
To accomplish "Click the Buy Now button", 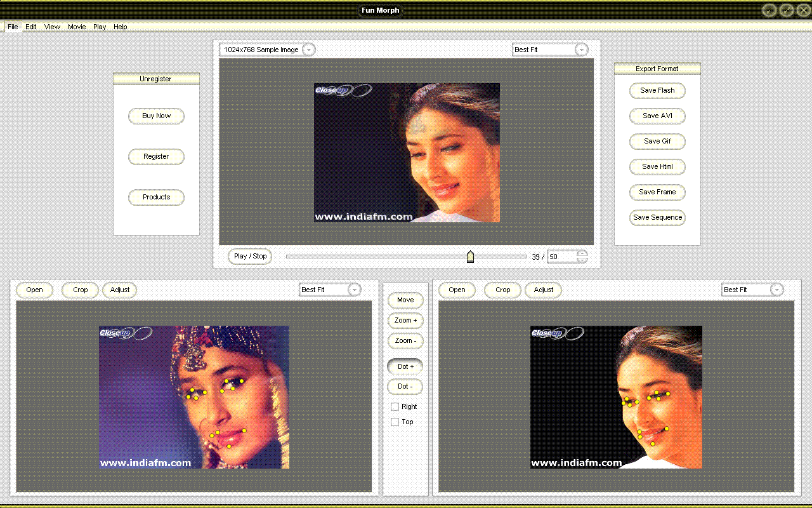I will (x=156, y=116).
